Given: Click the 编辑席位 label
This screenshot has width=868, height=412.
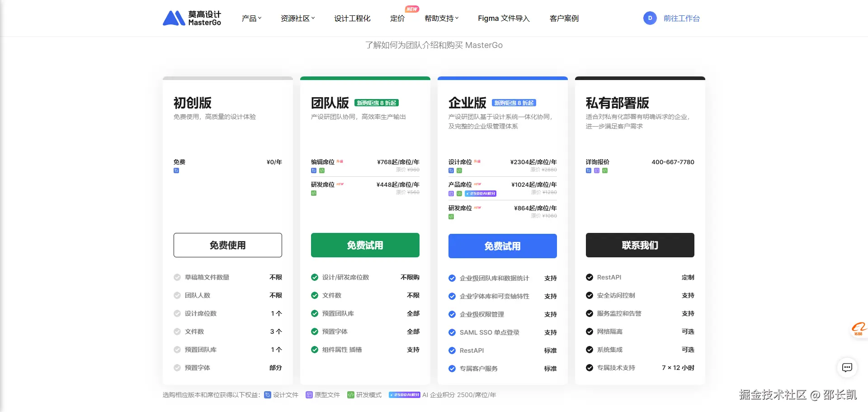Looking at the screenshot, I should tap(323, 162).
